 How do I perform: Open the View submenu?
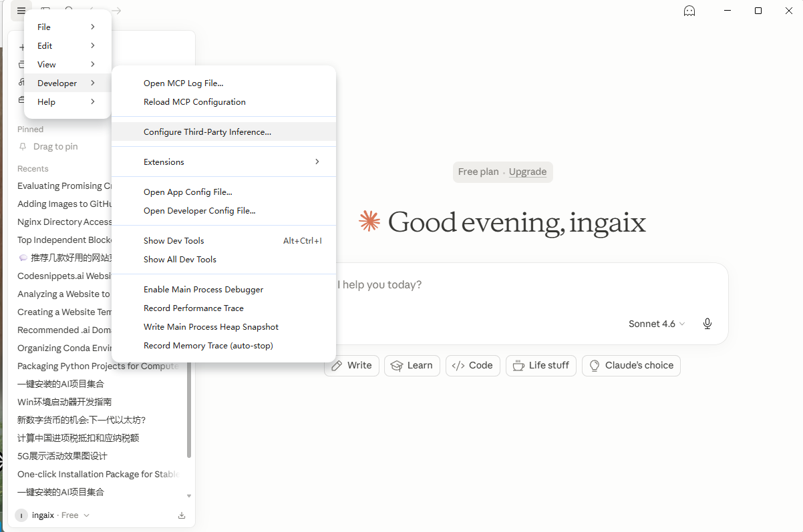(x=67, y=64)
